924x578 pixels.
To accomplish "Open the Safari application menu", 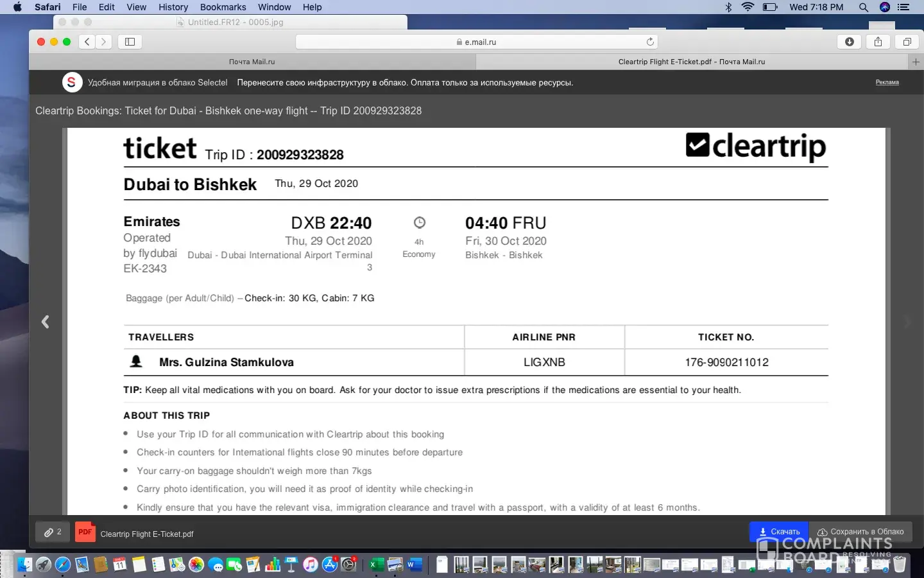I will (x=47, y=7).
